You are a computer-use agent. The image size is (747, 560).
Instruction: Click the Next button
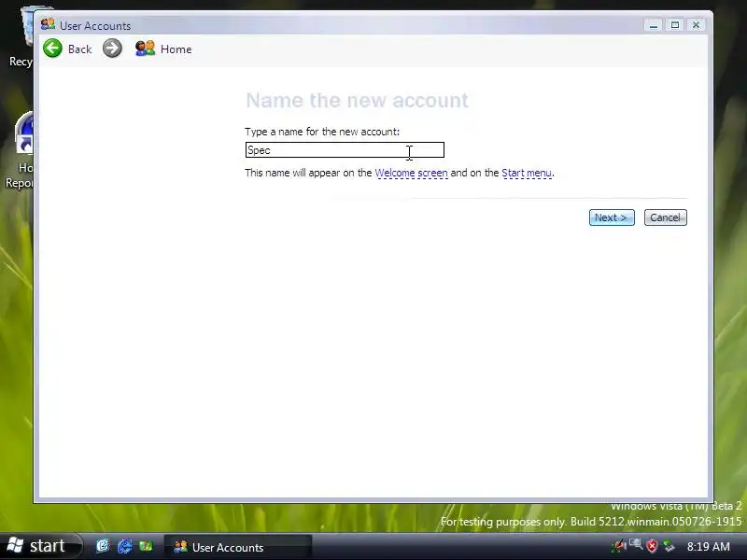(x=612, y=217)
